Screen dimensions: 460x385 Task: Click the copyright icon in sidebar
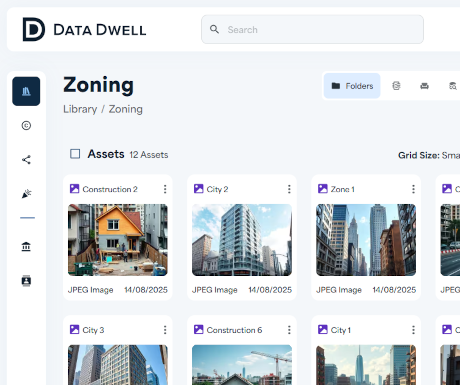tap(26, 125)
